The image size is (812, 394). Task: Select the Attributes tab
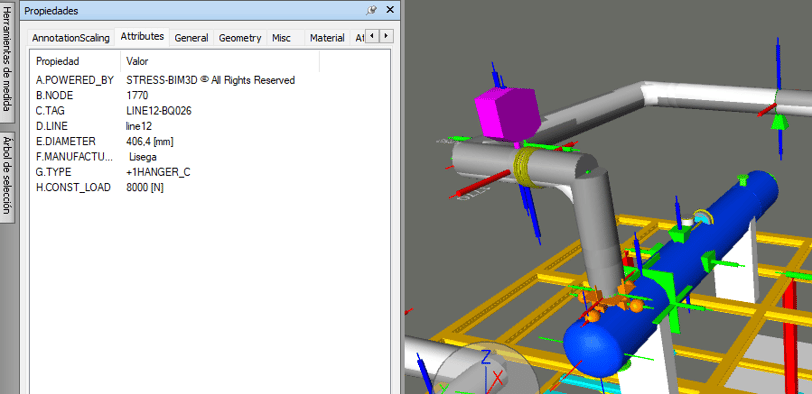click(142, 36)
